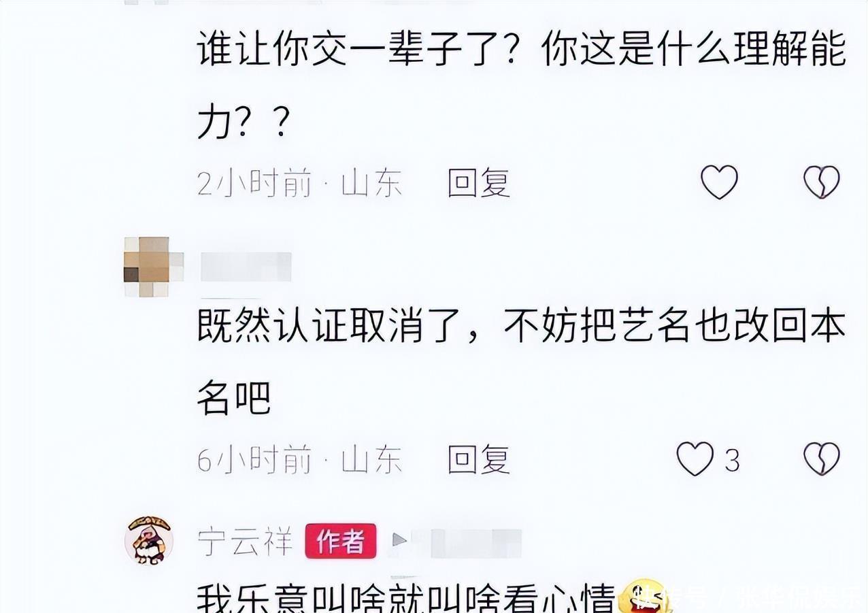The image size is (868, 613).
Task: Select the 谁让你交一辈子了 comment text
Action: coord(522,86)
